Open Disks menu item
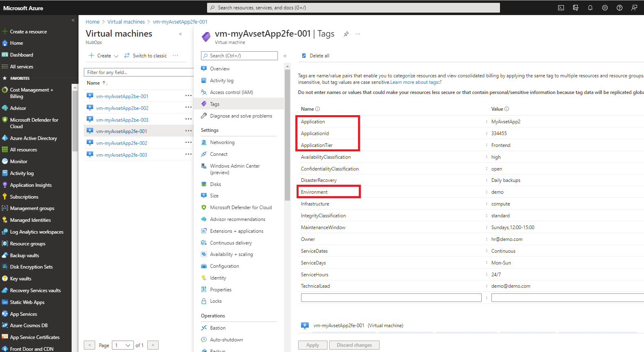 pyautogui.click(x=216, y=184)
